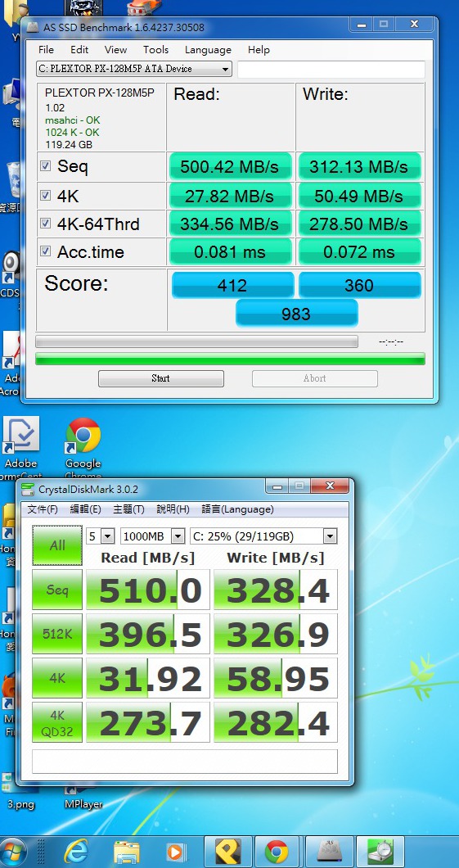Click the read score 412

pyautogui.click(x=232, y=285)
